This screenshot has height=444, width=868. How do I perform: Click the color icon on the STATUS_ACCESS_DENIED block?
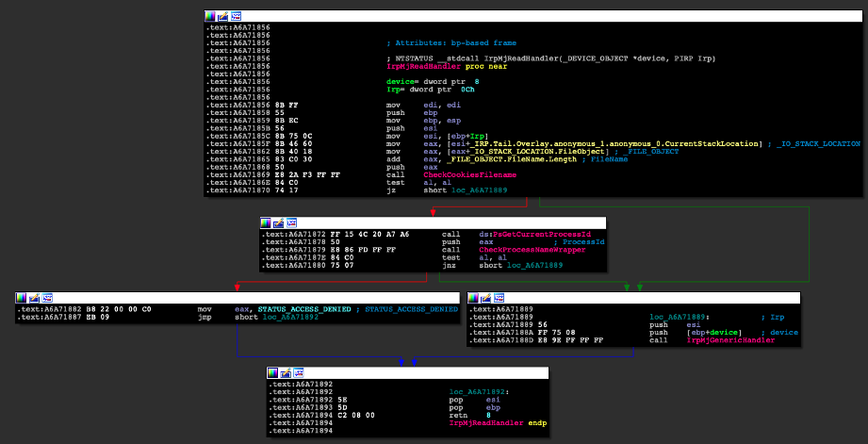pos(21,298)
